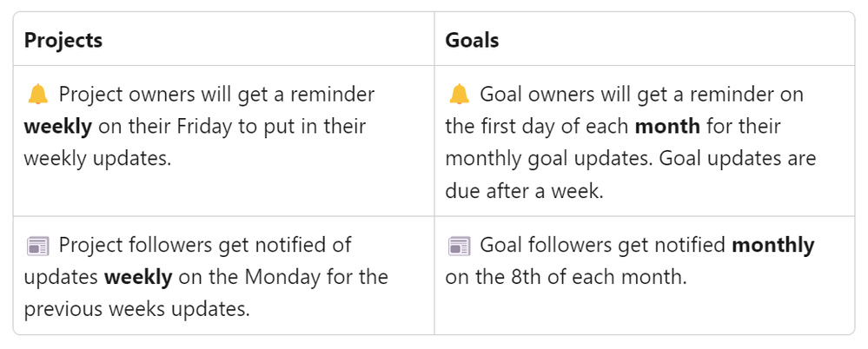Image resolution: width=868 pixels, height=349 pixels.
Task: Select the Goals column header
Action: click(x=472, y=41)
